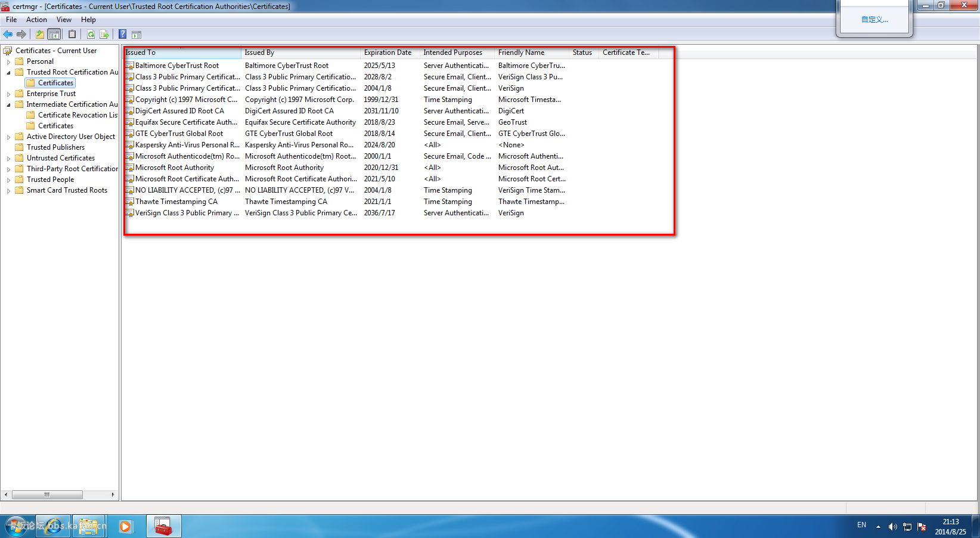Click the EN language indicator
Viewport: 980px width, 538px height.
point(861,525)
